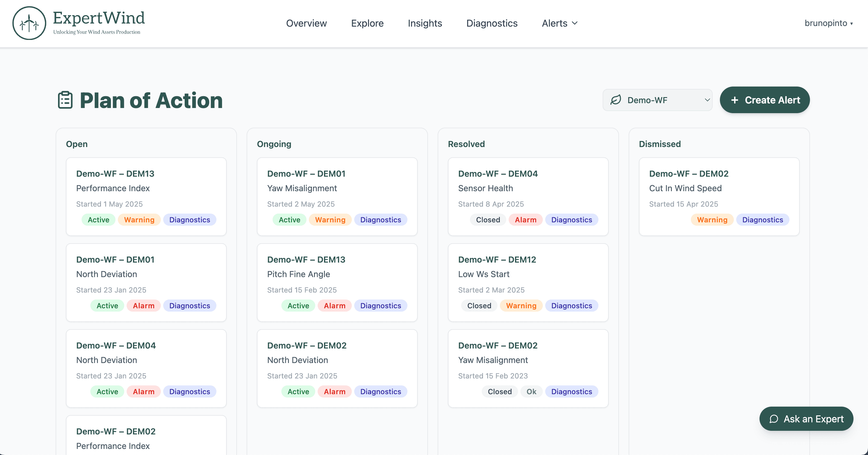
Task: Click Active tag on ongoing DEM01 Yaw Misalignment
Action: 289,220
